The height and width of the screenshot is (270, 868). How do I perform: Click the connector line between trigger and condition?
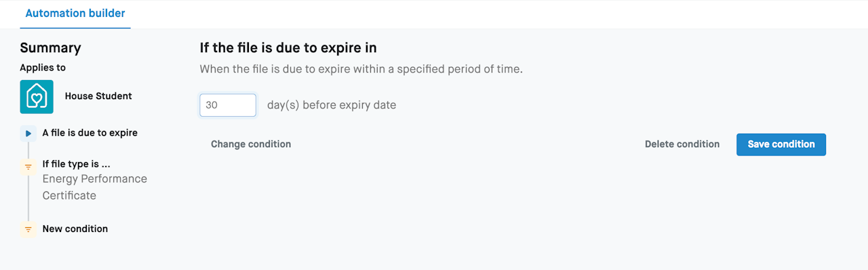pos(28,151)
